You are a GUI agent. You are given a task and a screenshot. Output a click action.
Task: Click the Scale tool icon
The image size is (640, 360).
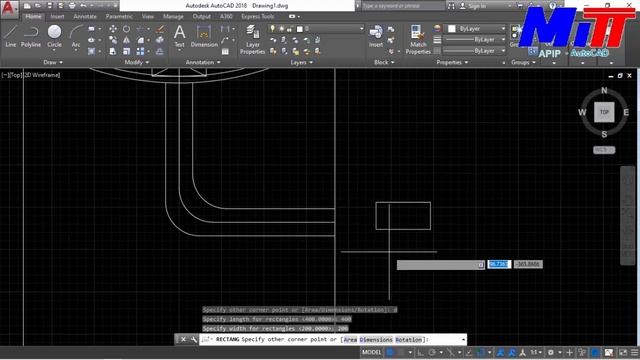pyautogui.click(x=127, y=51)
